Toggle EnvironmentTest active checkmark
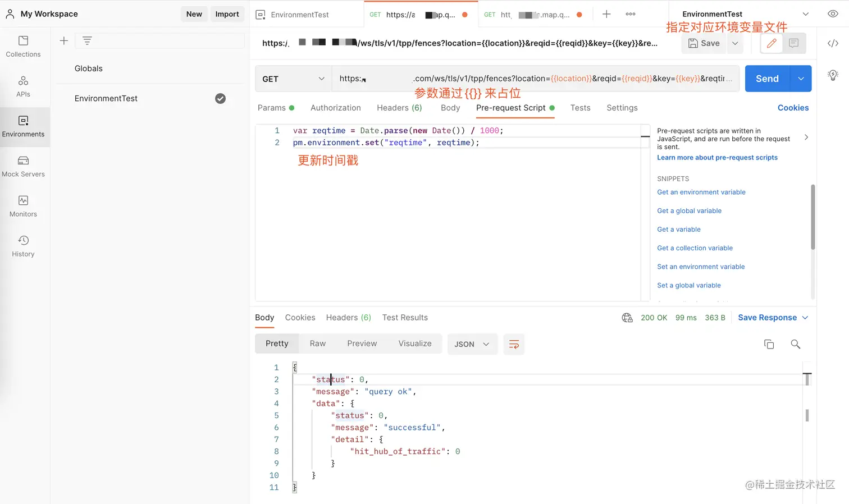Screen dimensions: 849x504 click(x=220, y=99)
